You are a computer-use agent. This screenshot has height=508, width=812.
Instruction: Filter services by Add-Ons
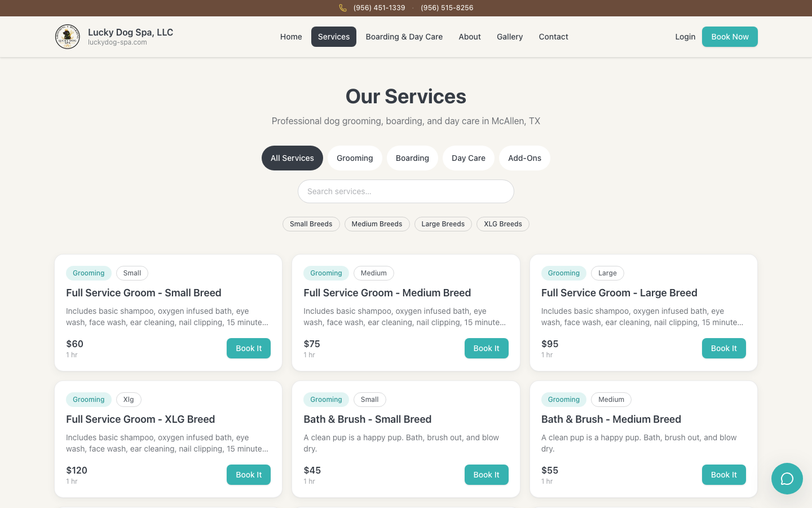click(x=524, y=158)
